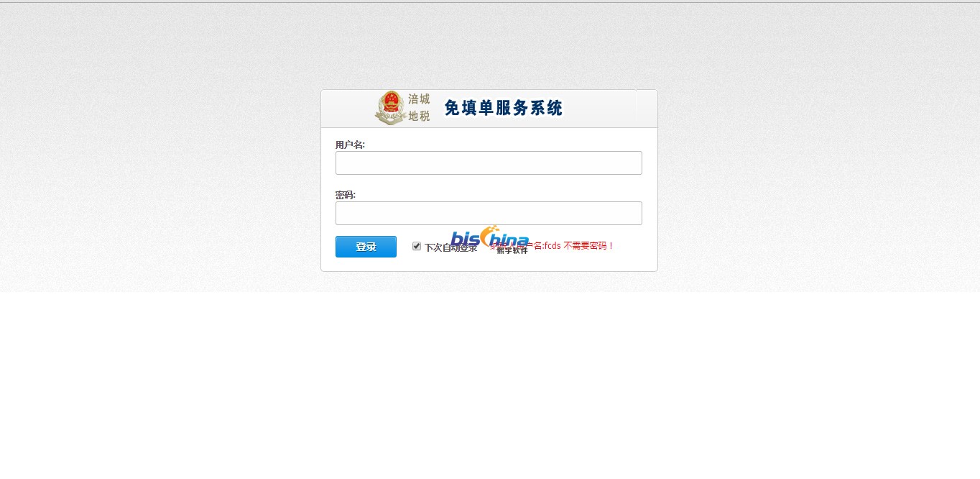The width and height of the screenshot is (980, 479).
Task: Click empty header area right of title
Action: click(611, 109)
